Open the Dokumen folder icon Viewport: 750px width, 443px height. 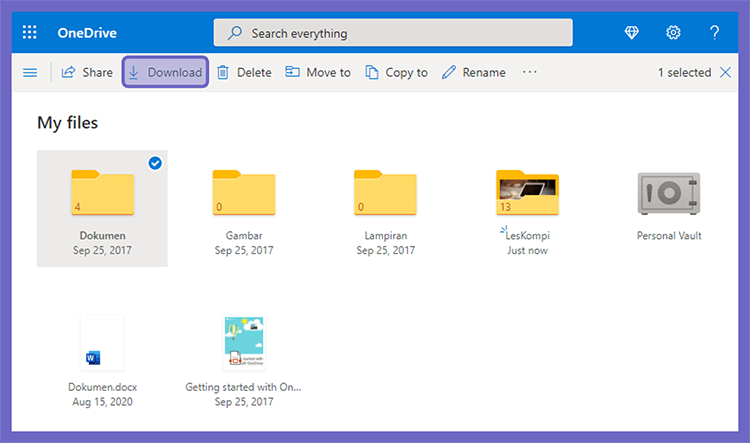[102, 192]
